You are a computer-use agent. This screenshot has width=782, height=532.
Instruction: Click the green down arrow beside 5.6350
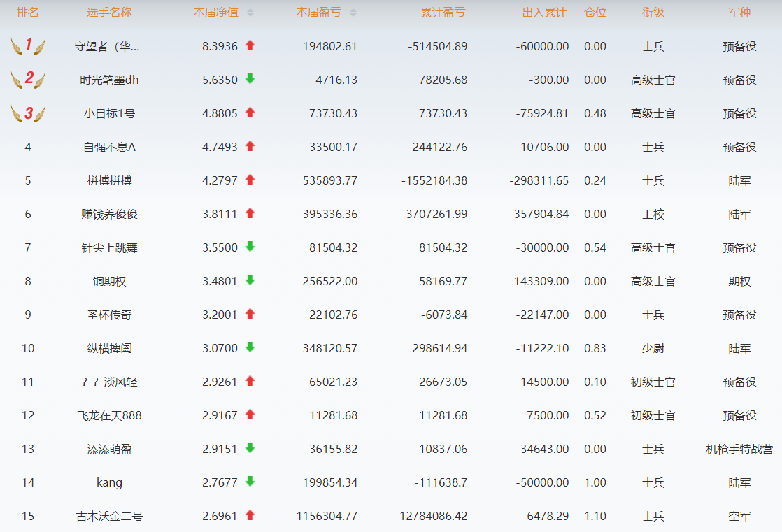250,79
